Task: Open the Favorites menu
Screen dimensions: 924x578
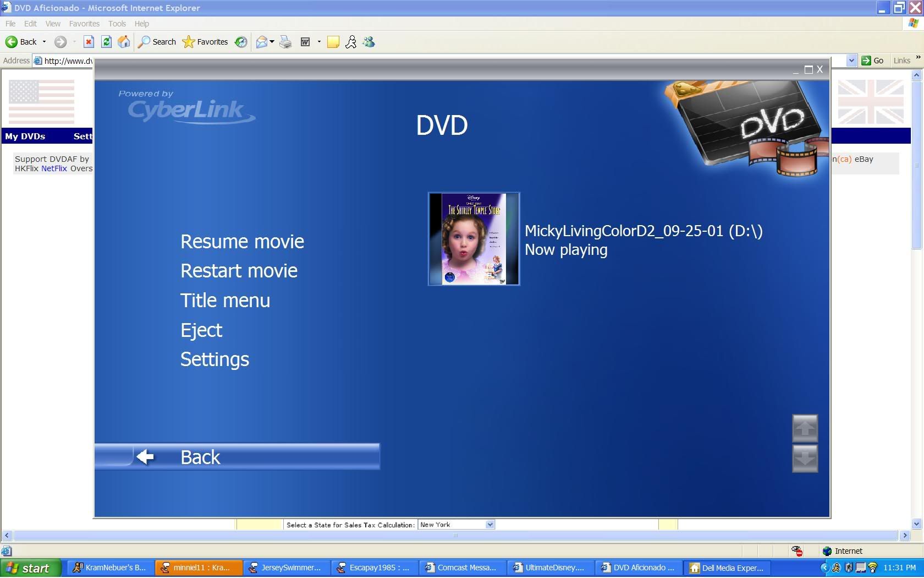Action: pos(84,24)
